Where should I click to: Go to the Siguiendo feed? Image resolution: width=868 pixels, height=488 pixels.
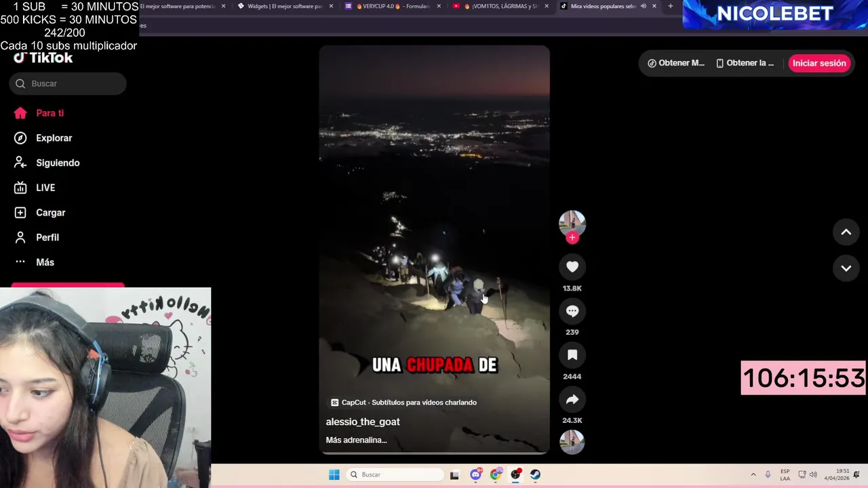click(x=47, y=163)
